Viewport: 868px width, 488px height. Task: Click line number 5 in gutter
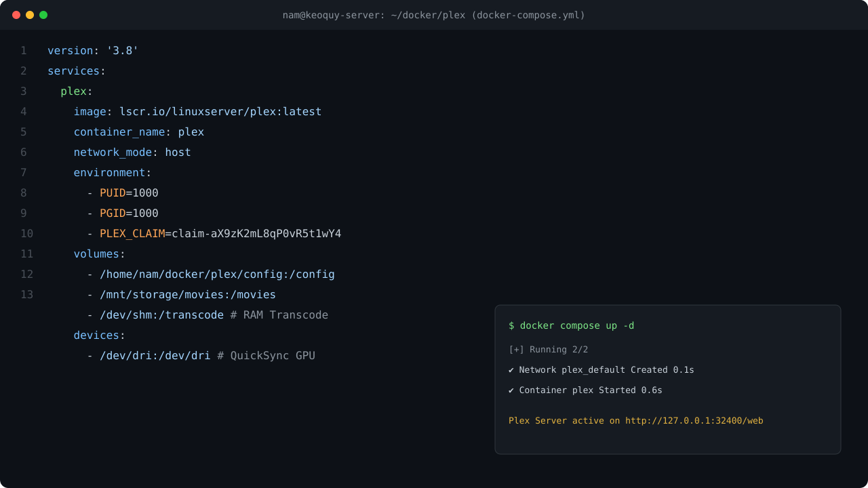(x=23, y=132)
